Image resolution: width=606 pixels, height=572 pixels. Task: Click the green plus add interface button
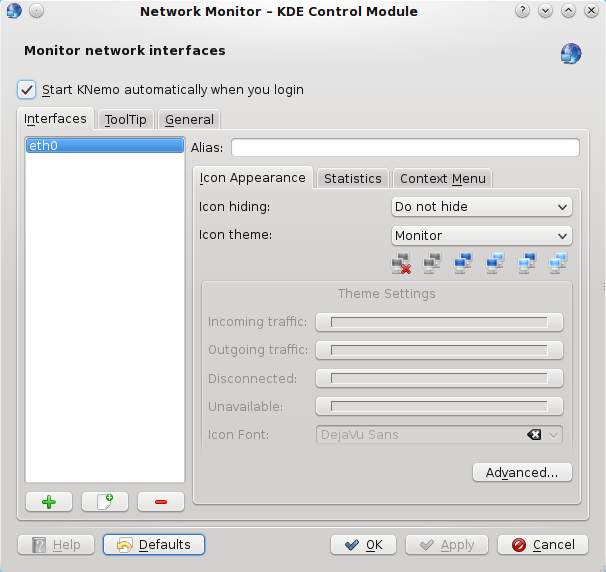coord(49,502)
